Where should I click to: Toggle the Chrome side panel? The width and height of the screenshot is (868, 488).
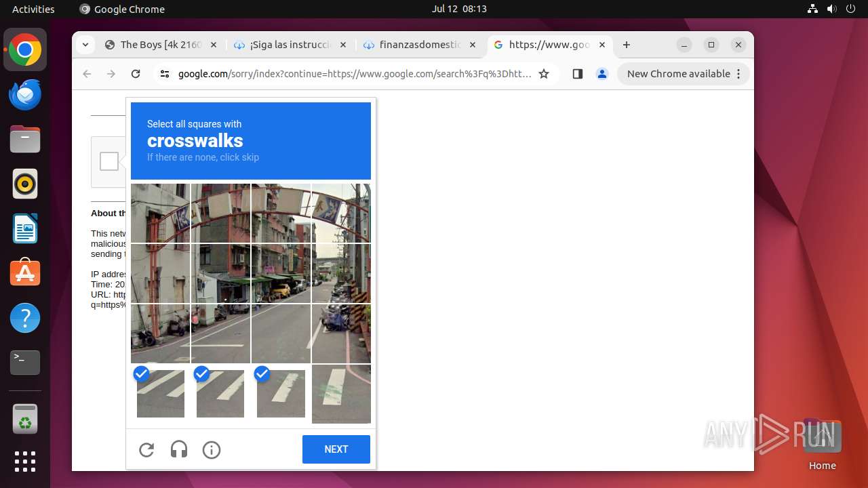pyautogui.click(x=578, y=74)
